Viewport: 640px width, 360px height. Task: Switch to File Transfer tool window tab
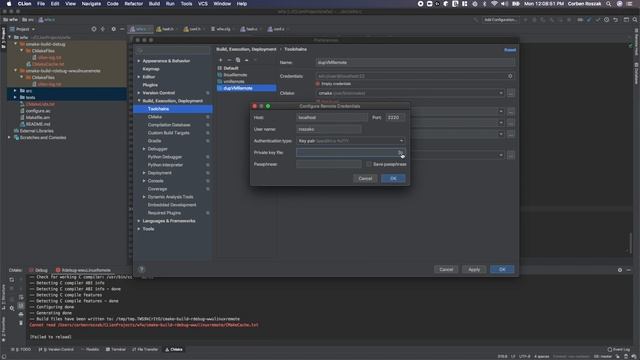[145, 349]
